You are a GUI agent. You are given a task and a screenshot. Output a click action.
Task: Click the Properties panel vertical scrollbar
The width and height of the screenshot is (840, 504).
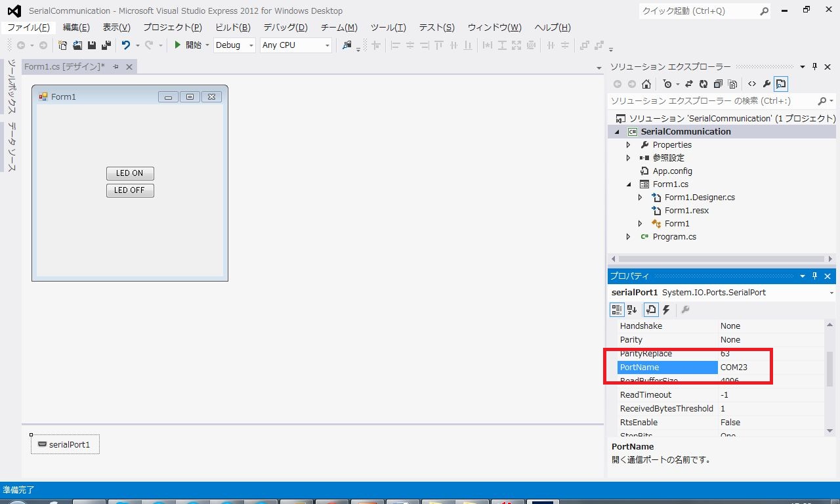829,370
